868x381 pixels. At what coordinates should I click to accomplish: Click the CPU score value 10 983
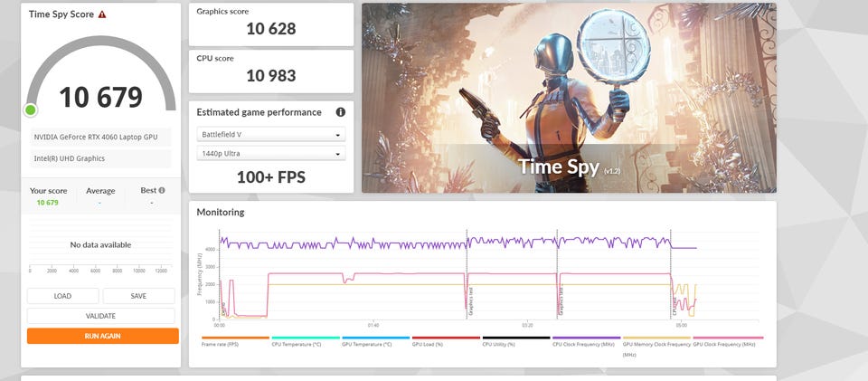[x=271, y=76]
